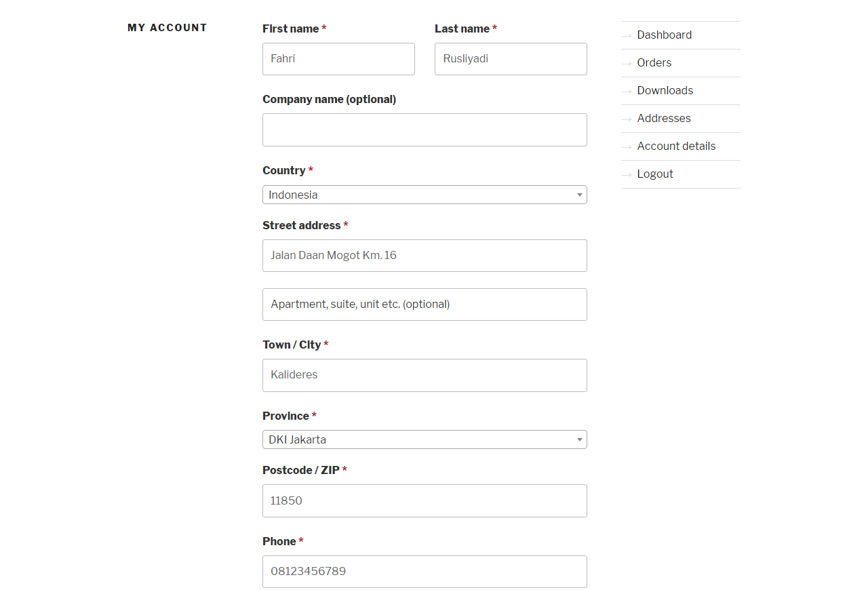Focus the Phone number field
This screenshot has height=590, width=868.
[425, 572]
